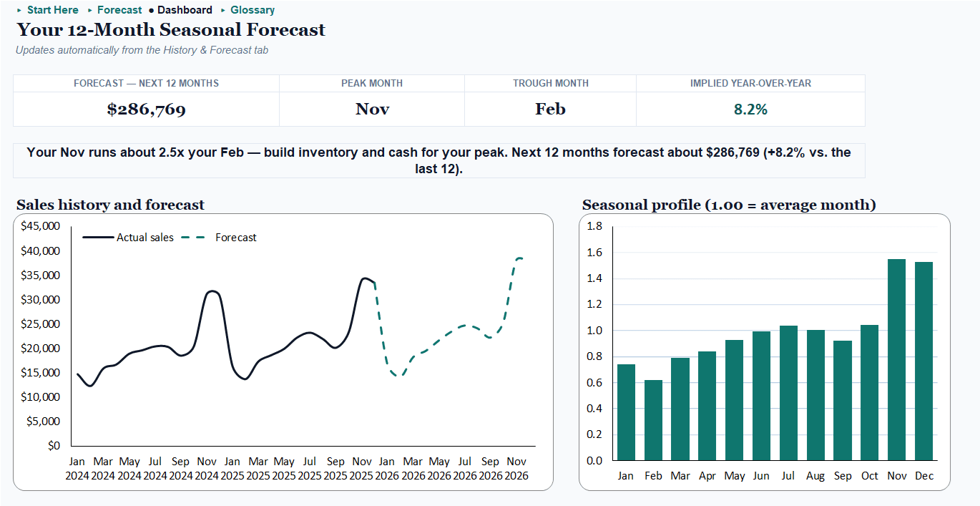
Task: Select the Feb trough month value
Action: pos(551,110)
